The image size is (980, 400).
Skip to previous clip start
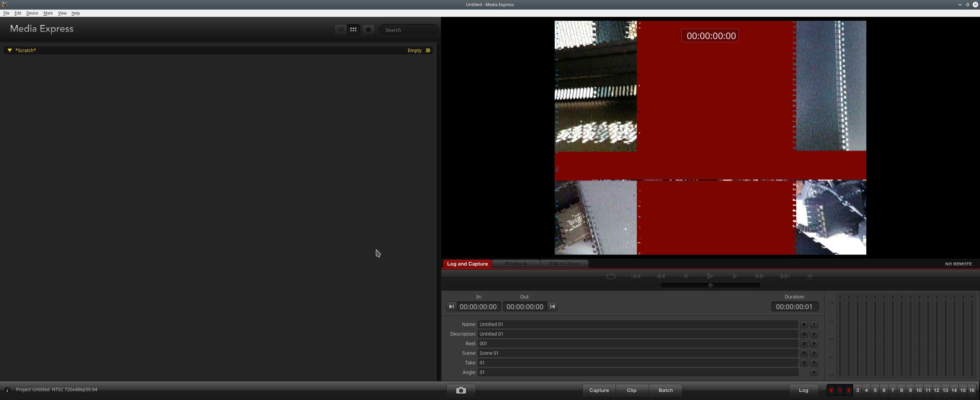(x=636, y=276)
